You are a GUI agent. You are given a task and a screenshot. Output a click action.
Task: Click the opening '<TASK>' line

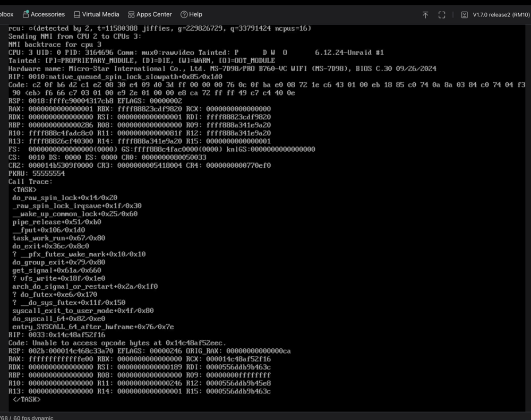(x=24, y=190)
